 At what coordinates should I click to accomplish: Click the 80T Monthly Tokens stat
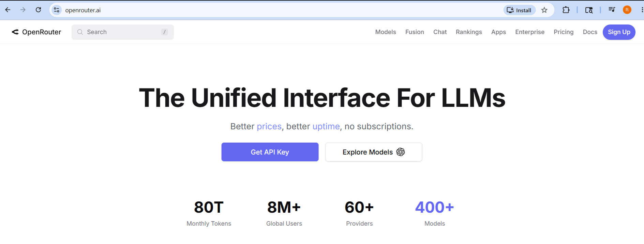tap(209, 213)
